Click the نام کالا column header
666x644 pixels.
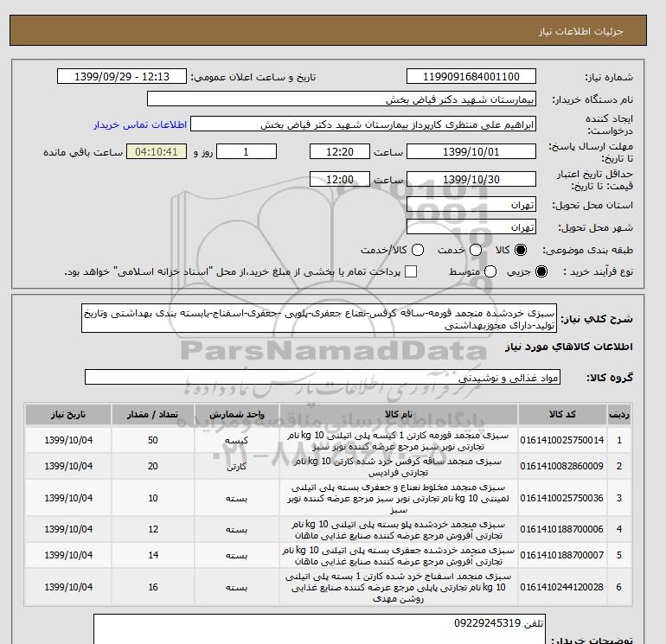tap(399, 414)
